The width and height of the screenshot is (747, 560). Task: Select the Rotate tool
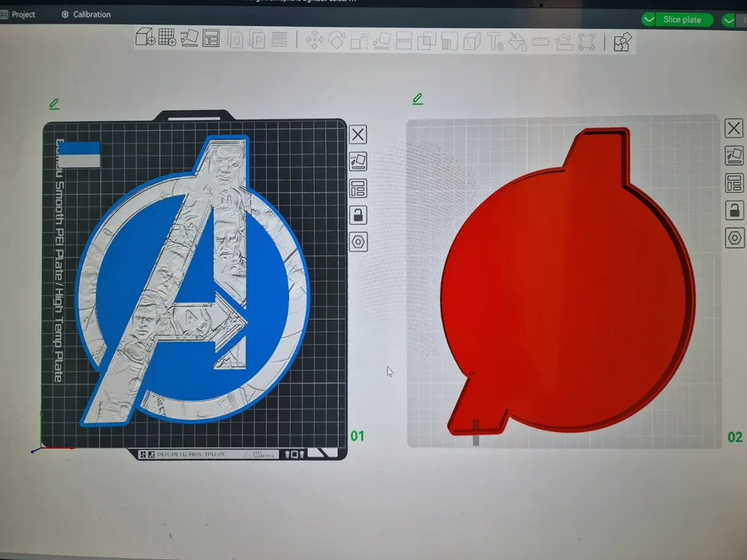(x=337, y=40)
